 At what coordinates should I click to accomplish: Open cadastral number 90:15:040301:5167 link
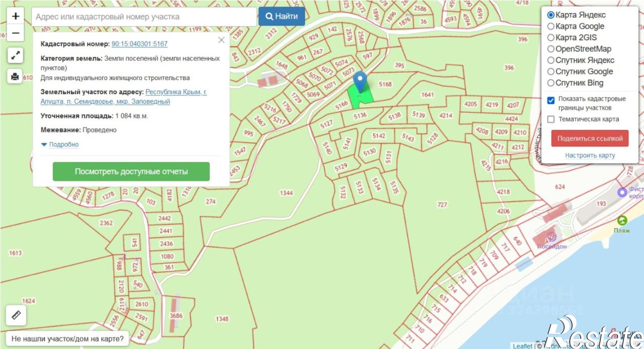coord(139,44)
